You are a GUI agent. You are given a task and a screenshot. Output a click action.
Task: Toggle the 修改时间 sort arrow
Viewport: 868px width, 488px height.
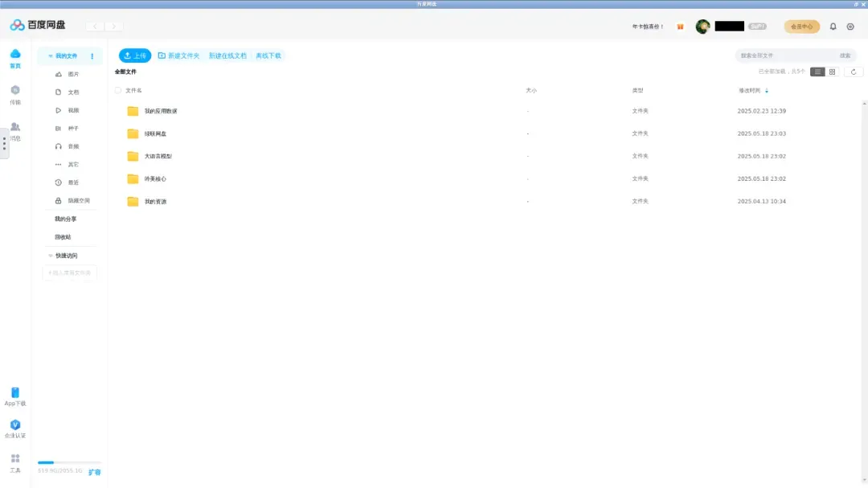coord(767,90)
